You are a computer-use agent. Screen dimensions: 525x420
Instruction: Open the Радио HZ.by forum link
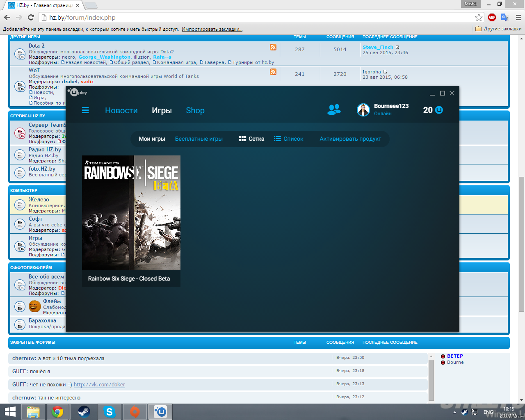click(x=45, y=149)
